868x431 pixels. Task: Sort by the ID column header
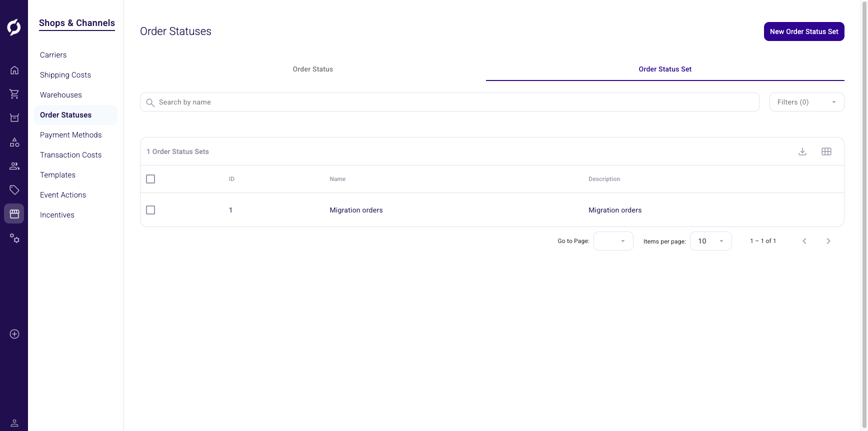coord(231,179)
